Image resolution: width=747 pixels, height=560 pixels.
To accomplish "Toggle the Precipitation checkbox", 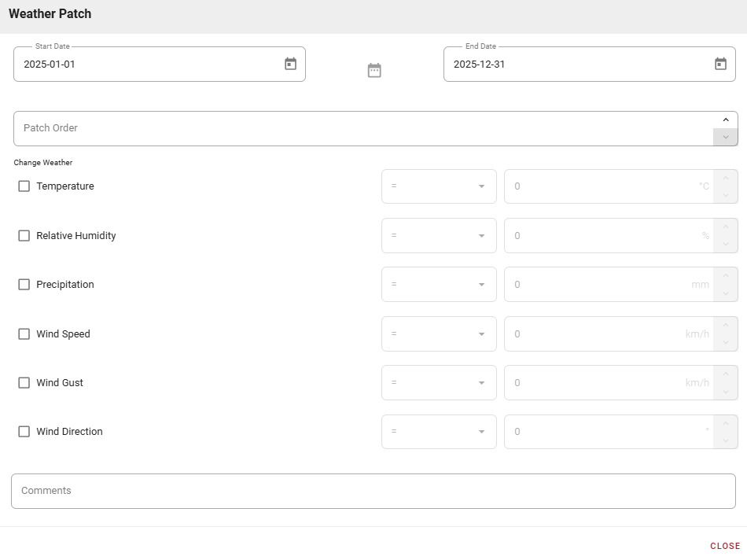I will [24, 285].
